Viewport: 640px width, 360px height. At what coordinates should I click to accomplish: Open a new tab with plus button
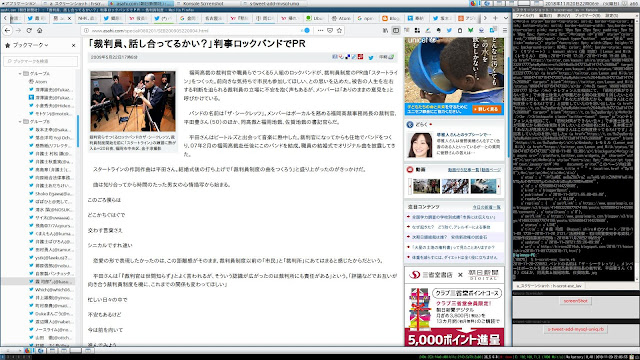[495, 18]
